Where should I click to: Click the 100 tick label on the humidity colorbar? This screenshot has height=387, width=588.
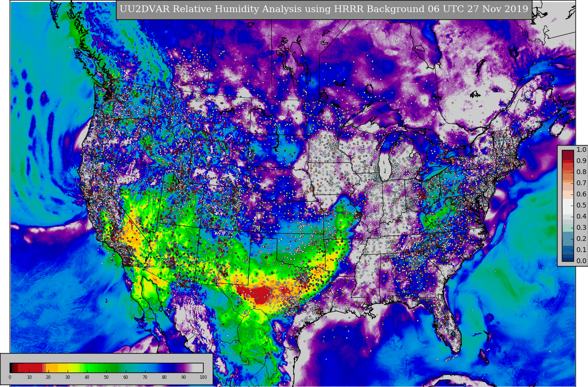(x=203, y=377)
